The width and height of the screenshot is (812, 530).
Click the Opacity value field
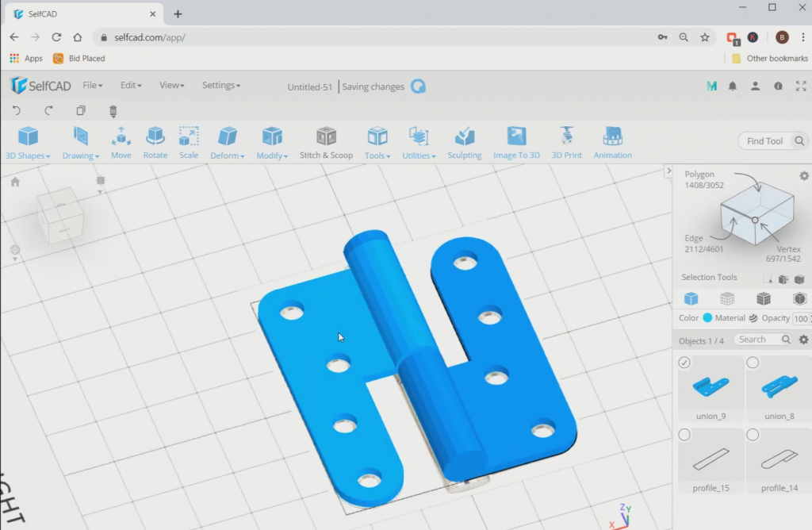click(802, 319)
